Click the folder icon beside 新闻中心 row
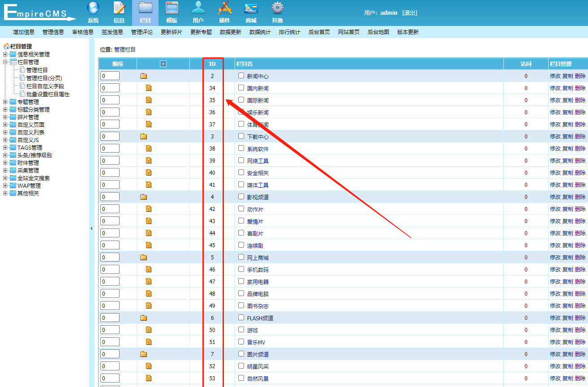Screen dimensions: 588x387 [x=143, y=76]
